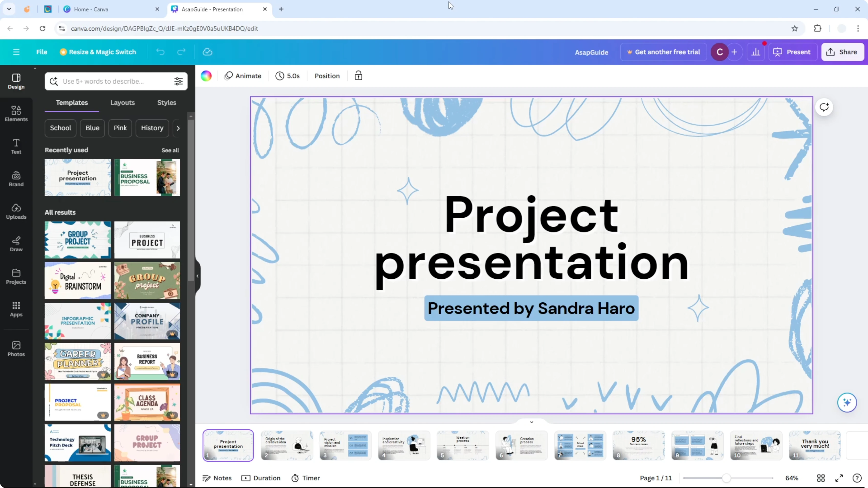Open the help question mark
The image size is (868, 488).
click(x=857, y=478)
